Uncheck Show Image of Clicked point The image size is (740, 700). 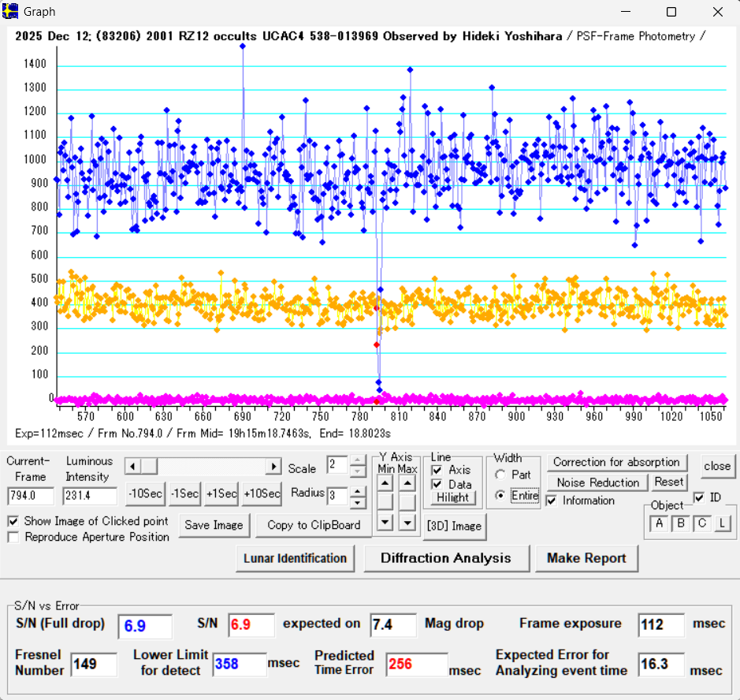tap(13, 521)
